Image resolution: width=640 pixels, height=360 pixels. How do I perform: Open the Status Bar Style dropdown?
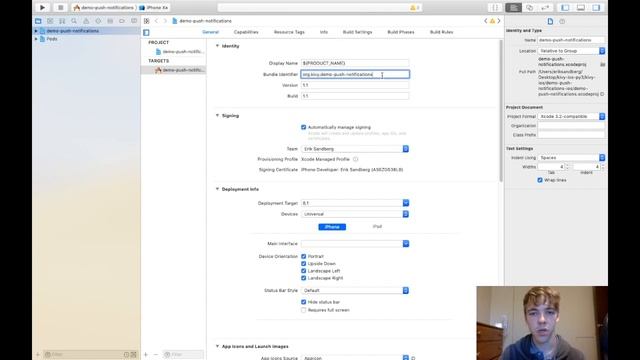coord(355,290)
